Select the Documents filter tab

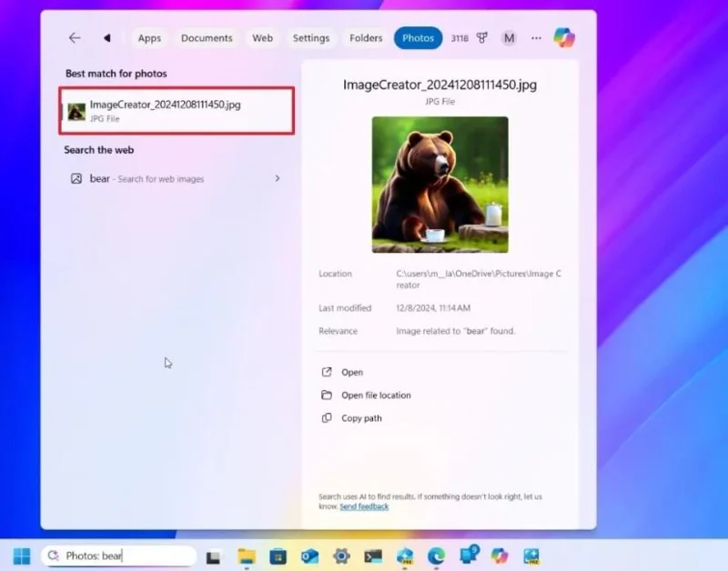click(207, 38)
